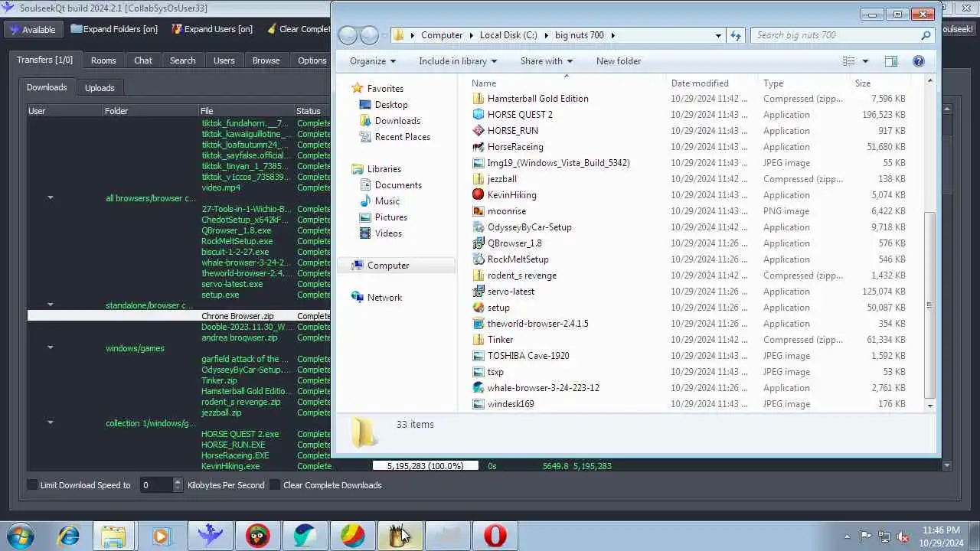Select QBrowser_1.8 application icon

point(479,243)
